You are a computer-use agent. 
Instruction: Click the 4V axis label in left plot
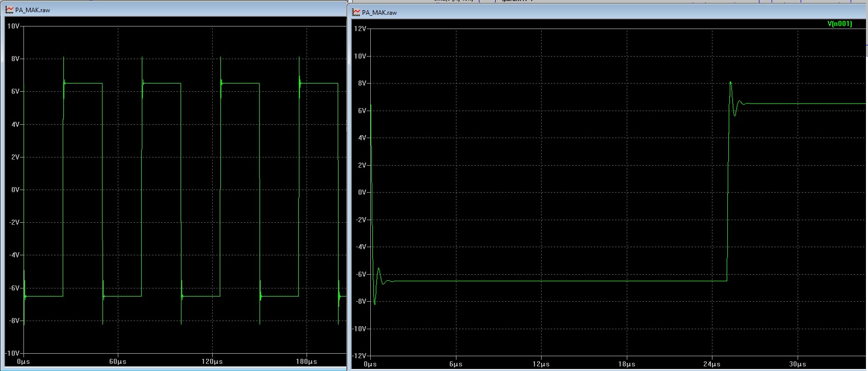[15, 124]
